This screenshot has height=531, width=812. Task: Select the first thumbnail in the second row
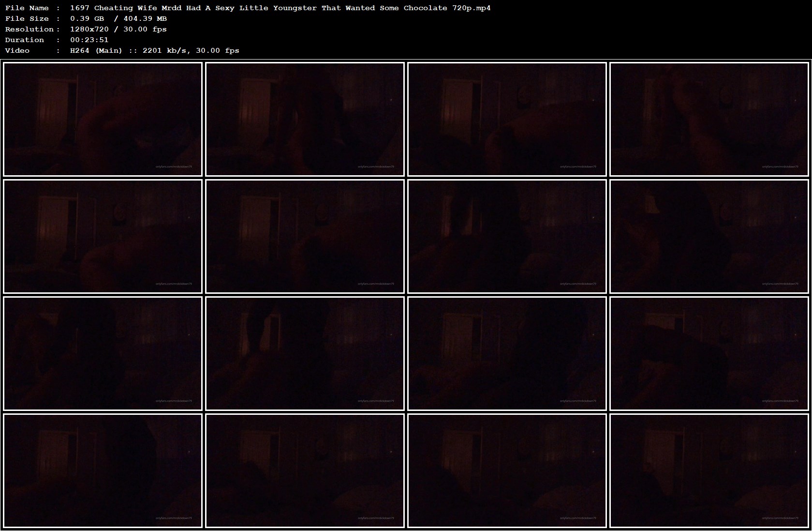click(103, 236)
